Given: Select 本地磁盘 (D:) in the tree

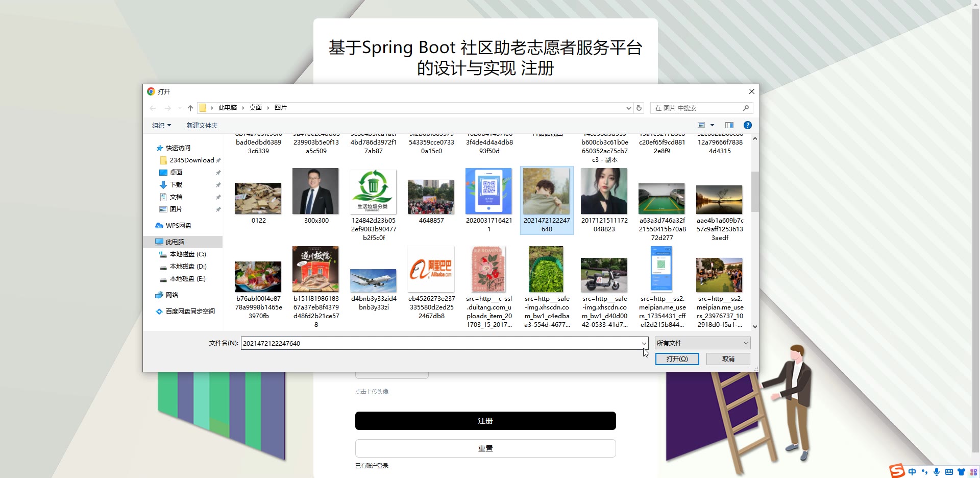Looking at the screenshot, I should click(x=188, y=267).
